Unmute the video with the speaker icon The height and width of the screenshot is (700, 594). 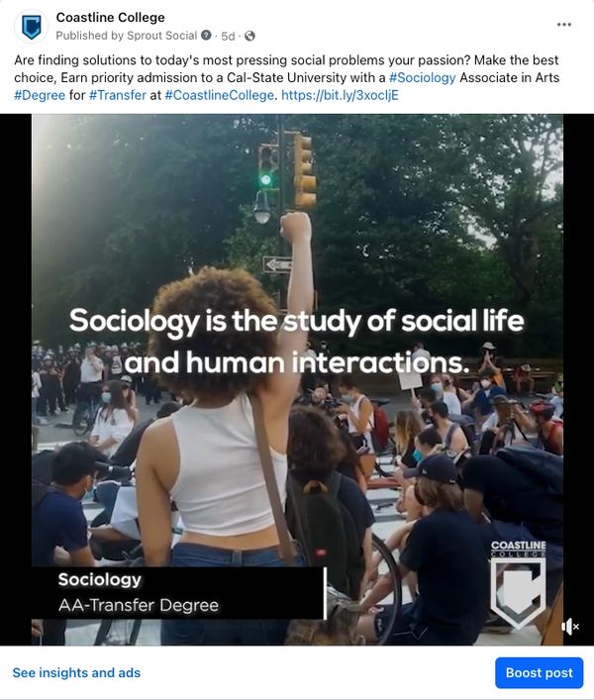click(569, 627)
